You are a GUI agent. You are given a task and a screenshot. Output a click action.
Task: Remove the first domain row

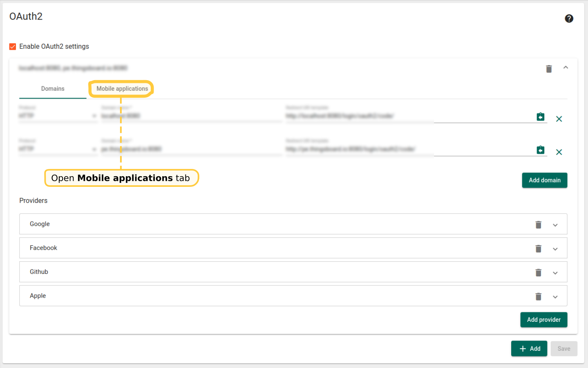pos(559,119)
